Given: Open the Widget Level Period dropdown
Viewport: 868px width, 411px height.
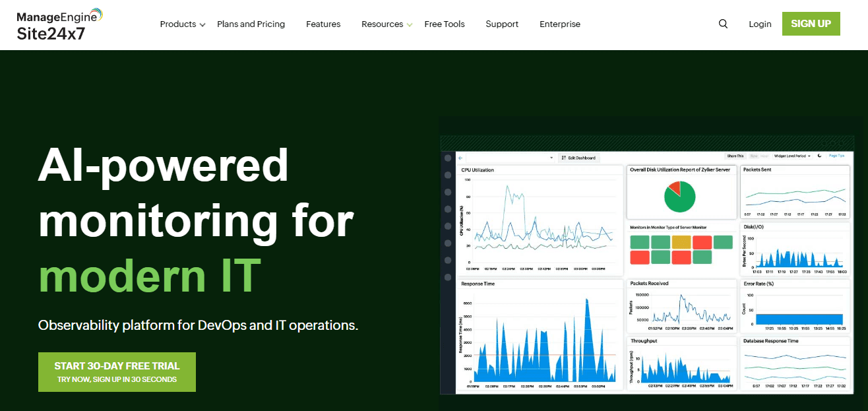Looking at the screenshot, I should pos(792,156).
